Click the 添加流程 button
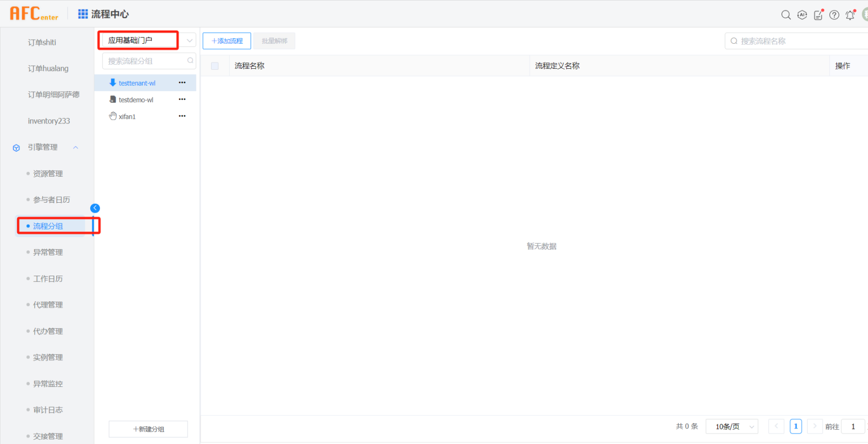 227,41
